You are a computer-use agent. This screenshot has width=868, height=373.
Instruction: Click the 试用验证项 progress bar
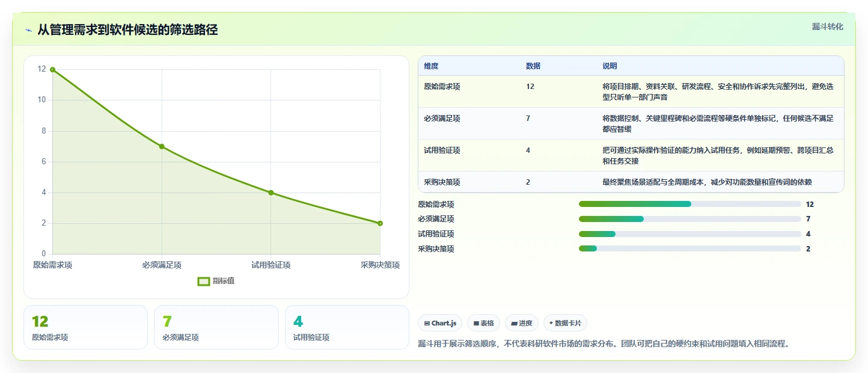tap(690, 234)
